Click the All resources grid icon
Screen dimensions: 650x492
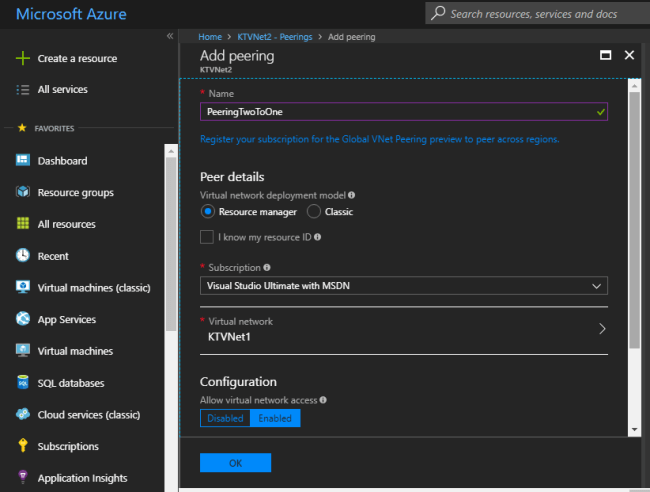coord(22,224)
